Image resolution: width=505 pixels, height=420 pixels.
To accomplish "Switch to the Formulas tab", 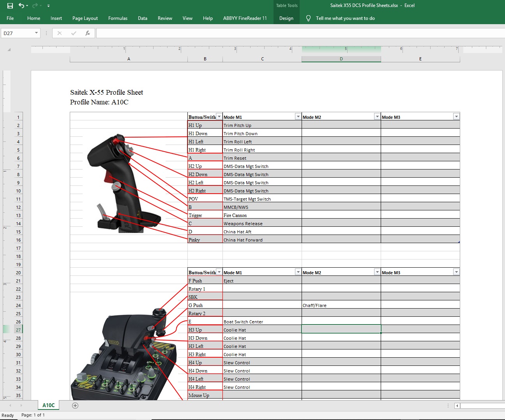I will click(118, 18).
